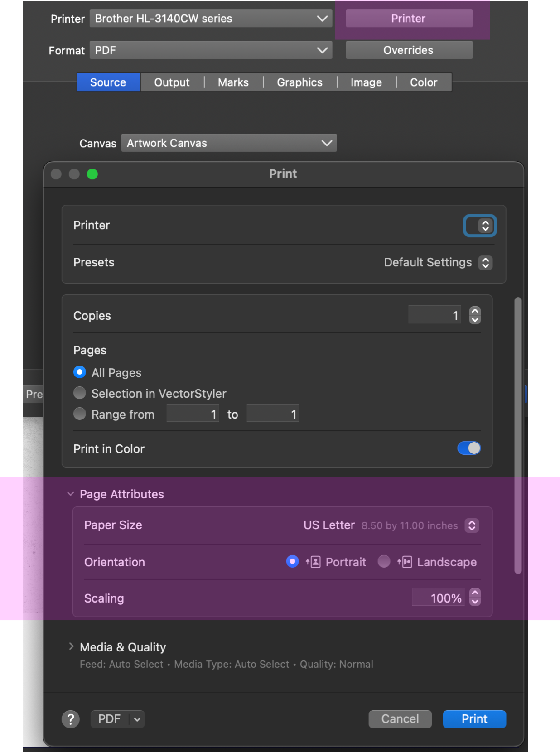Viewport: 560px width, 752px height.
Task: Open the US Letter paper size popup
Action: tap(472, 525)
